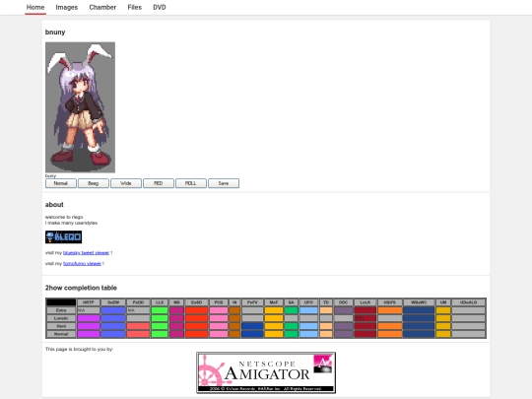532x399 pixels.
Task: Switch to the Images tab
Action: coord(67,7)
